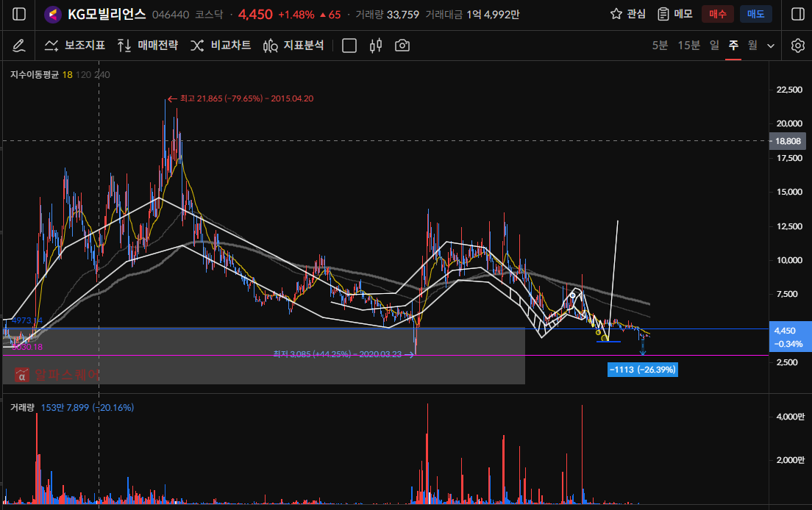This screenshot has width=812, height=510.
Task: Click the +1.48% change value
Action: [x=296, y=15]
